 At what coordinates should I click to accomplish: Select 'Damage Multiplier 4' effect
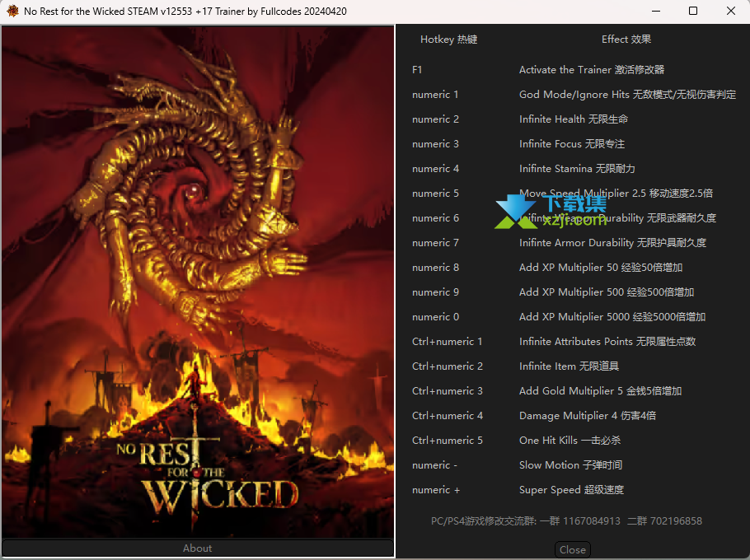pos(588,416)
